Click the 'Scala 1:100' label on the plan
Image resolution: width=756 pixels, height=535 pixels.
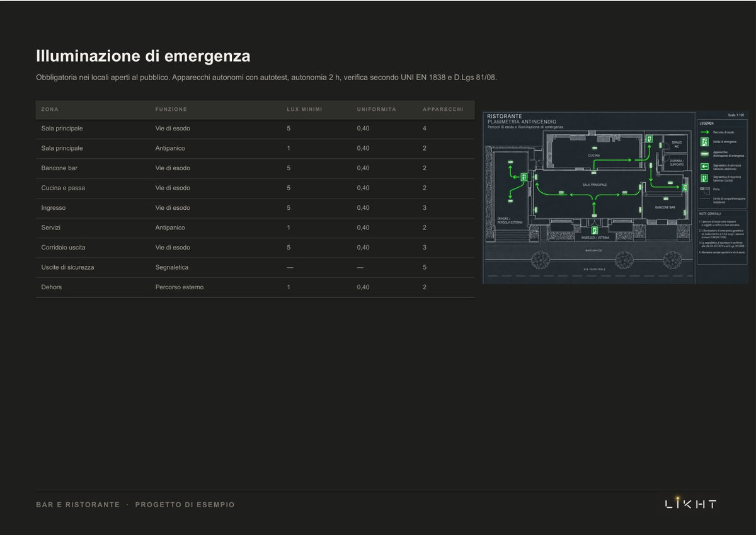tap(736, 115)
